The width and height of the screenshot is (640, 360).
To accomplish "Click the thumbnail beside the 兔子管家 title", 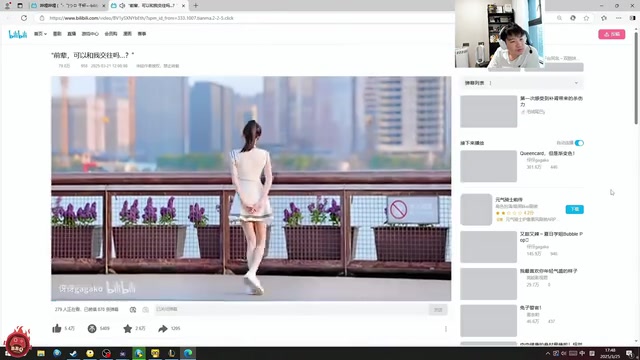I will [x=489, y=320].
